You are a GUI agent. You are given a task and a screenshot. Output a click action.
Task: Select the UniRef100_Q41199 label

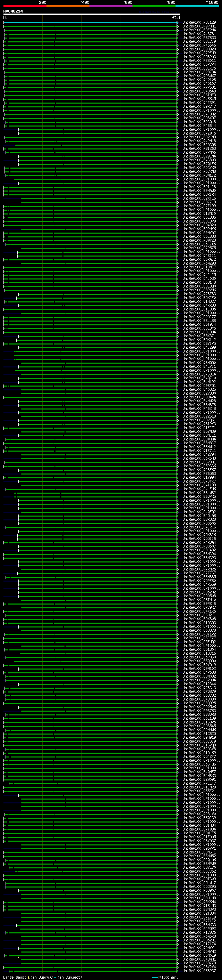(199, 485)
